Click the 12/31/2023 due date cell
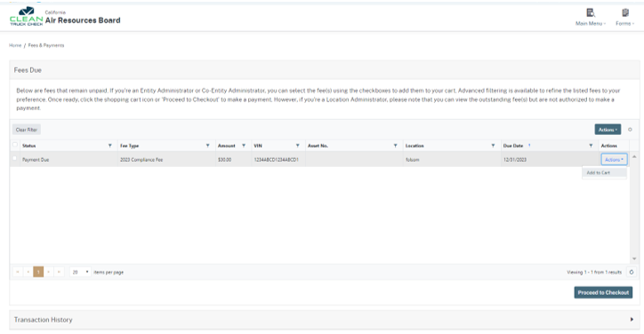644x334 pixels. 550,160
